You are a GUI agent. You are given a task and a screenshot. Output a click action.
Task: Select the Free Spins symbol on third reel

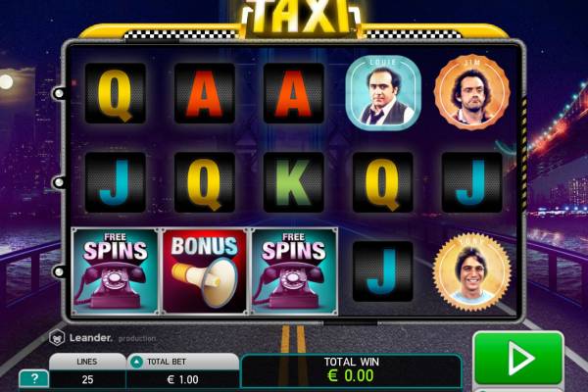[x=294, y=271]
